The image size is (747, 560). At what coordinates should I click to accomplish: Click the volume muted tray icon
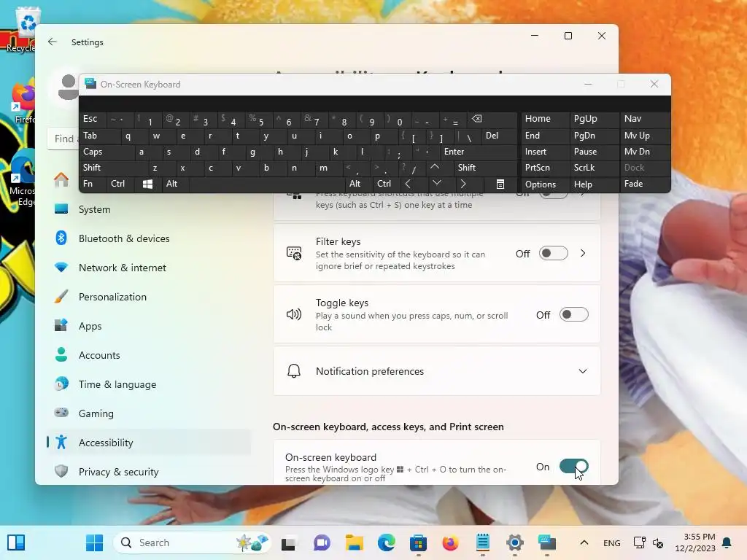658,542
